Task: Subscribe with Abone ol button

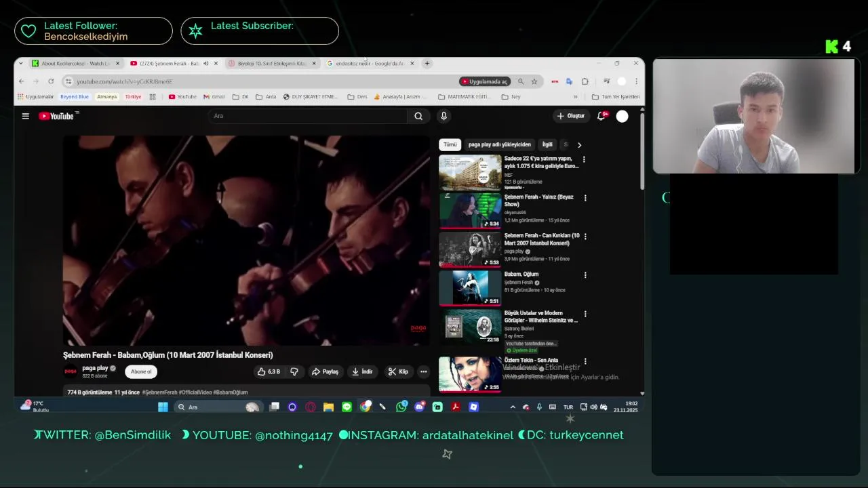Action: 141,371
